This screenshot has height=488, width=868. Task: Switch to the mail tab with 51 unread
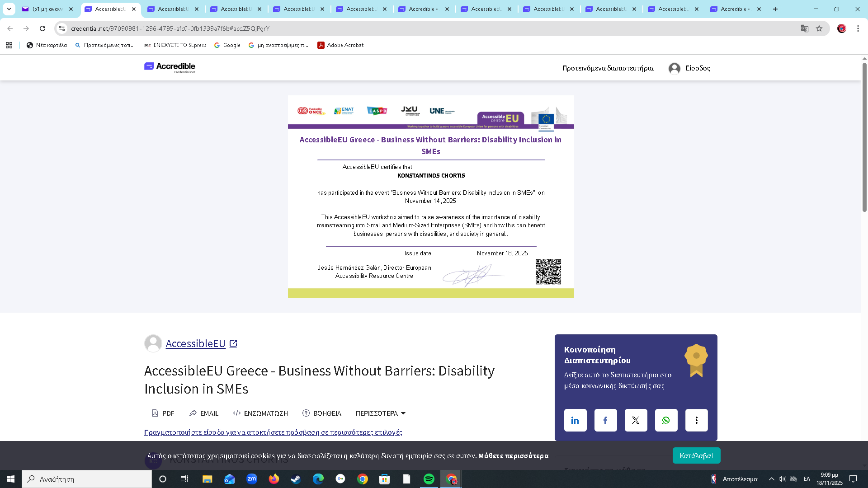pos(47,9)
